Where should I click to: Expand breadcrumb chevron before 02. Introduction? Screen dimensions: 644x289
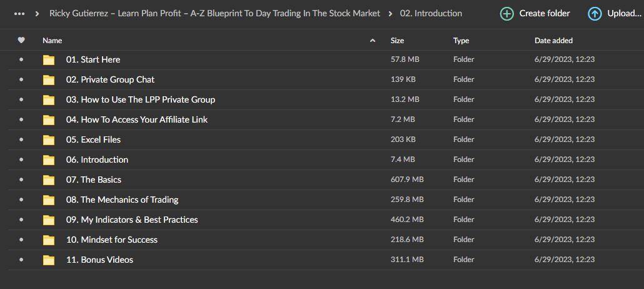[390, 14]
